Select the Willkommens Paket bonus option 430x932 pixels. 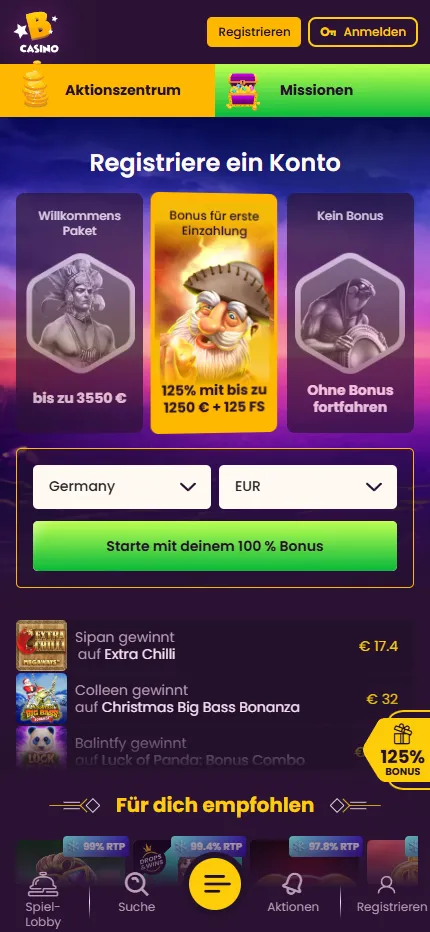click(x=80, y=313)
